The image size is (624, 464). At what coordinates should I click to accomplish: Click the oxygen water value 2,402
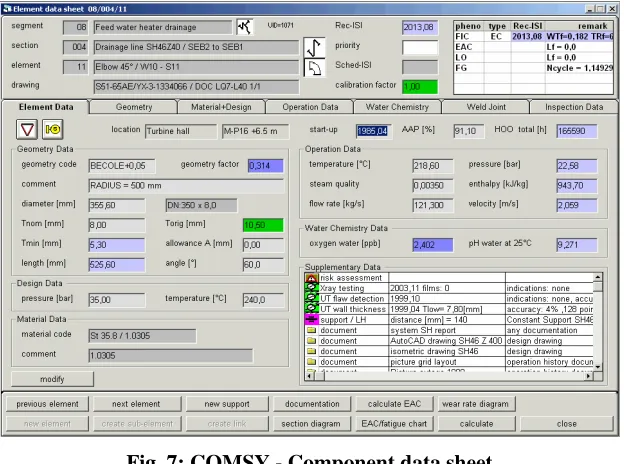[433, 245]
